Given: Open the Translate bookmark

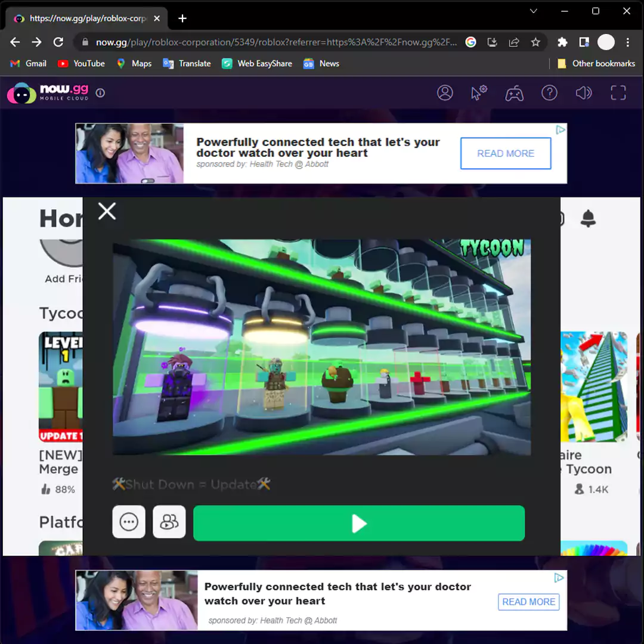Looking at the screenshot, I should click(x=187, y=64).
